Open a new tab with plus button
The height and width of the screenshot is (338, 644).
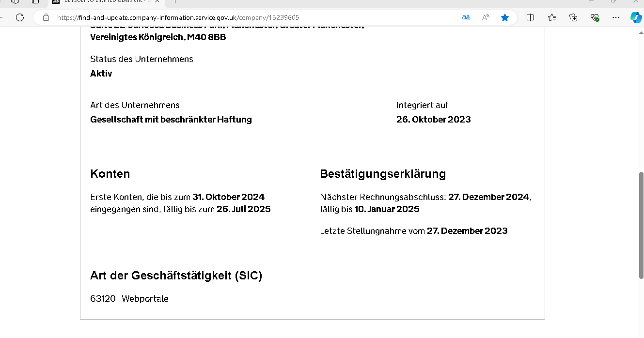[175, 1]
